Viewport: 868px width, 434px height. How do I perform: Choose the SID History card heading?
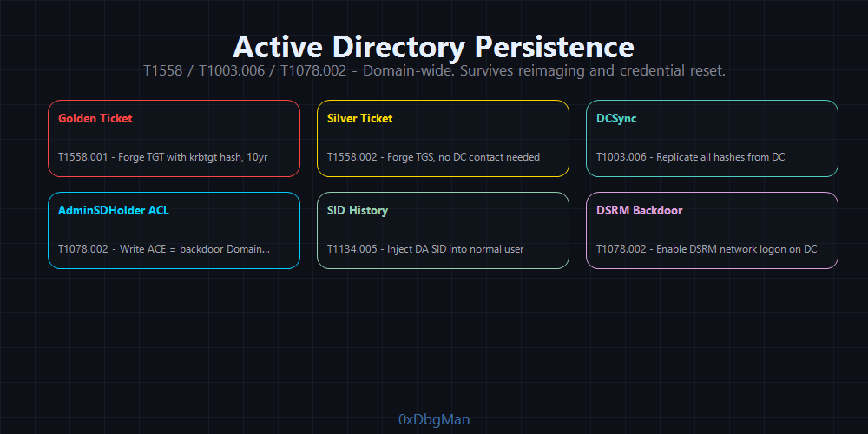tap(357, 210)
